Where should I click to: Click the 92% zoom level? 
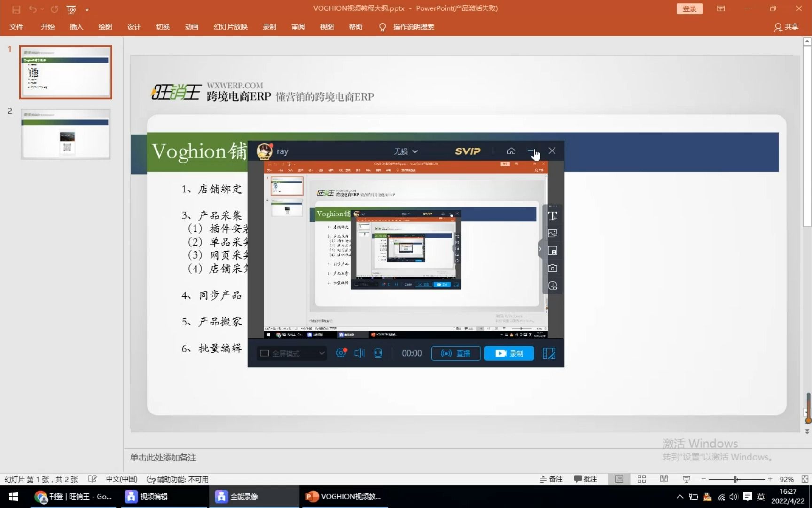[787, 479]
